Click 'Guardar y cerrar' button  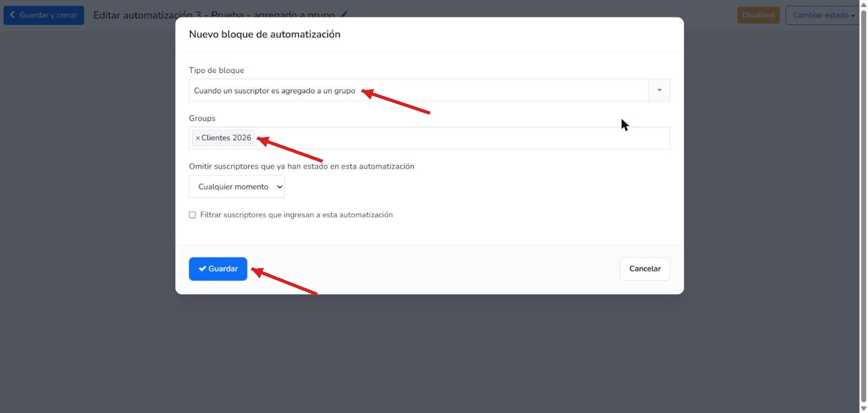(44, 15)
